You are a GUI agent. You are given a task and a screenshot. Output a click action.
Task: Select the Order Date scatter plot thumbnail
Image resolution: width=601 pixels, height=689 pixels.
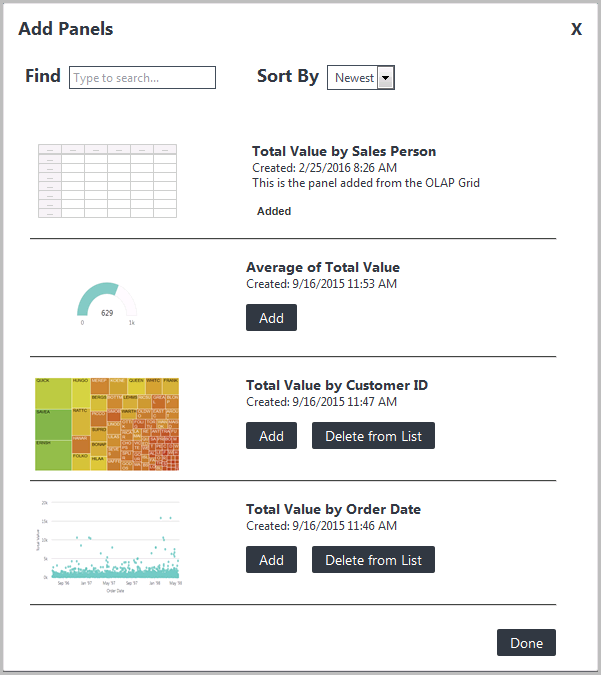(x=109, y=546)
